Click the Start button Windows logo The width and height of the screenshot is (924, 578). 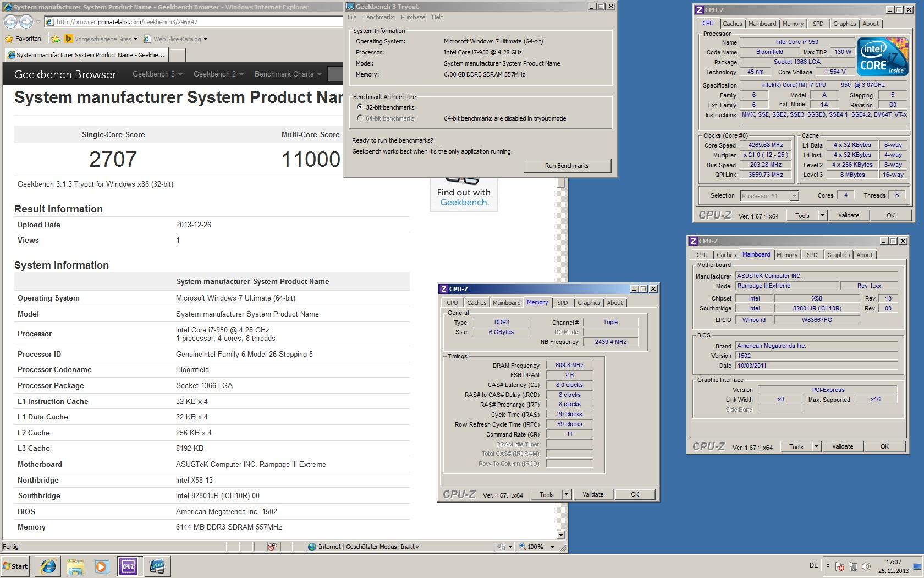(7, 566)
